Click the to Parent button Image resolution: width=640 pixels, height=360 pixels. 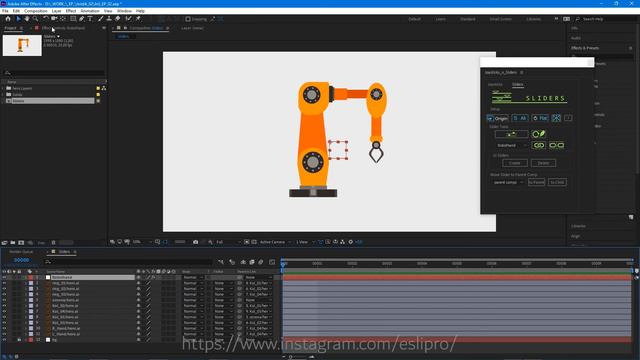point(536,182)
